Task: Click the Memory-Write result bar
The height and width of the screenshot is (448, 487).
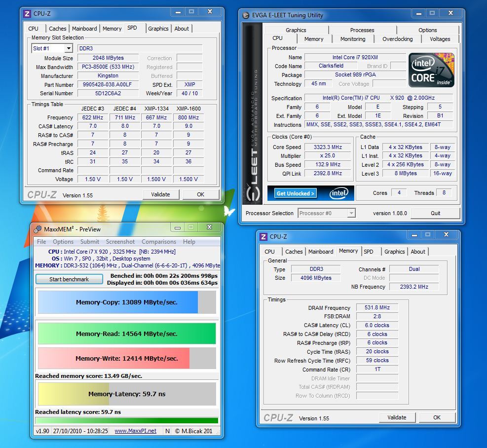Action: point(127,358)
